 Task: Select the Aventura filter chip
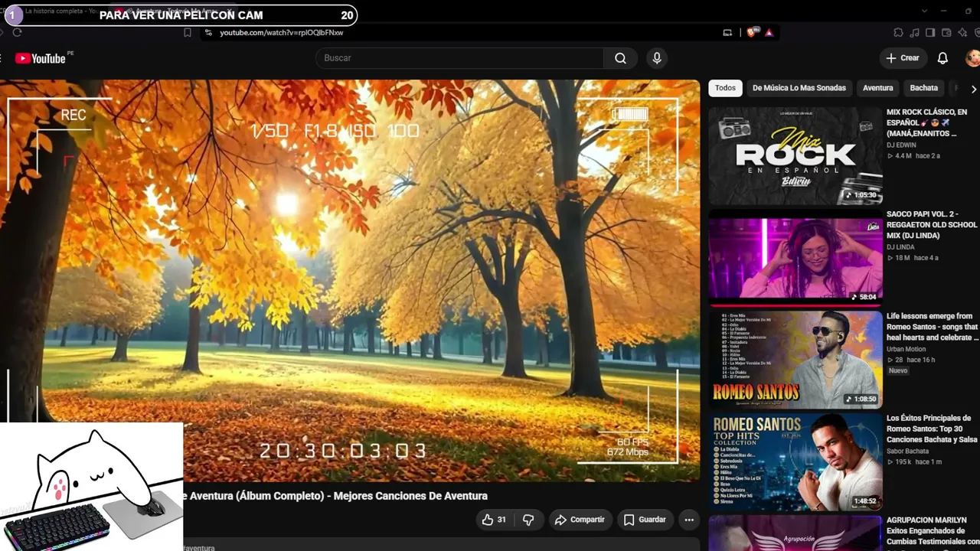tap(878, 88)
